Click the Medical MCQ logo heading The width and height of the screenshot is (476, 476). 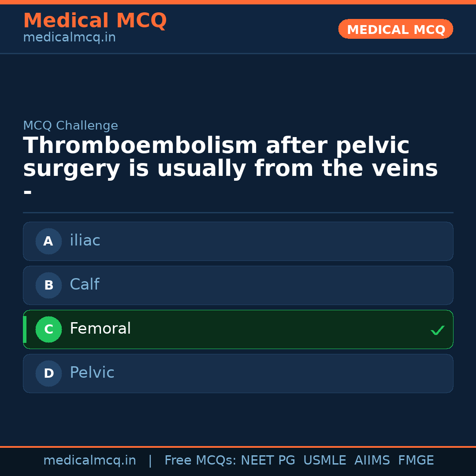[x=95, y=20]
